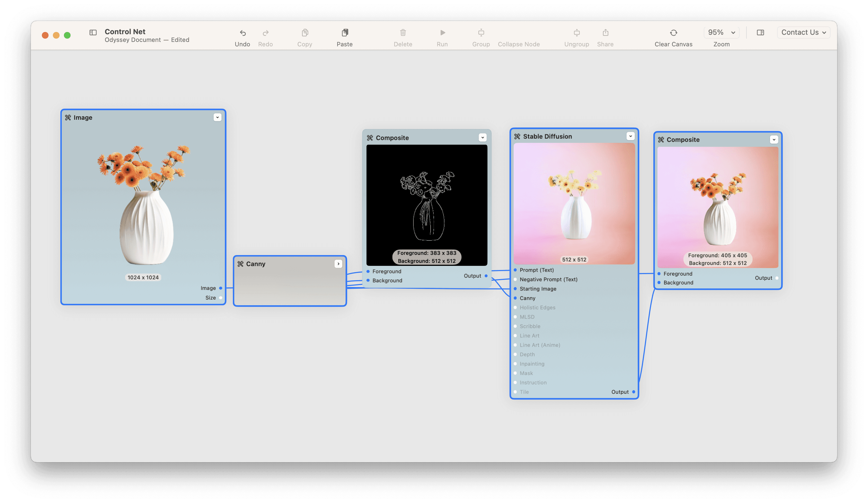868x503 pixels.
Task: Open the Contact Us menu
Action: 803,33
